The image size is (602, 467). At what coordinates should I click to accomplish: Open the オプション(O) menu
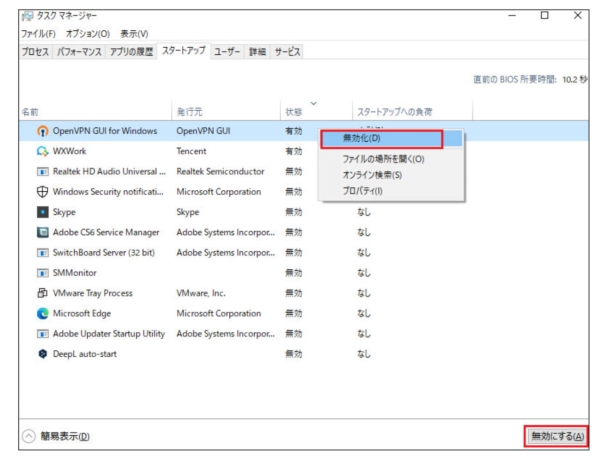click(x=88, y=34)
